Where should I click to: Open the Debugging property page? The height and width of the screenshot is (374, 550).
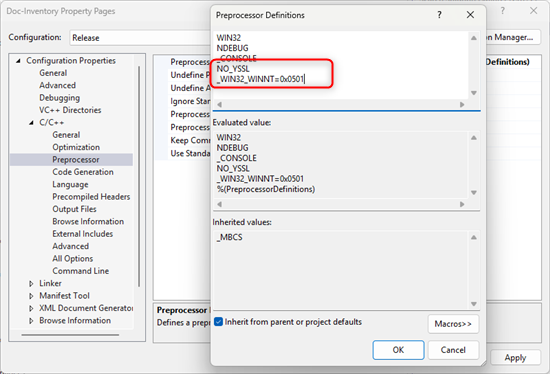60,98
